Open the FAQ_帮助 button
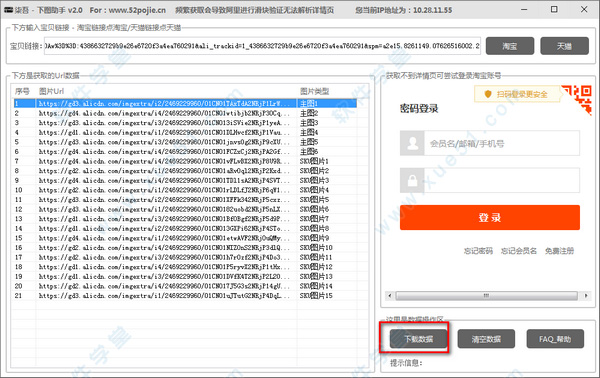 [x=555, y=339]
